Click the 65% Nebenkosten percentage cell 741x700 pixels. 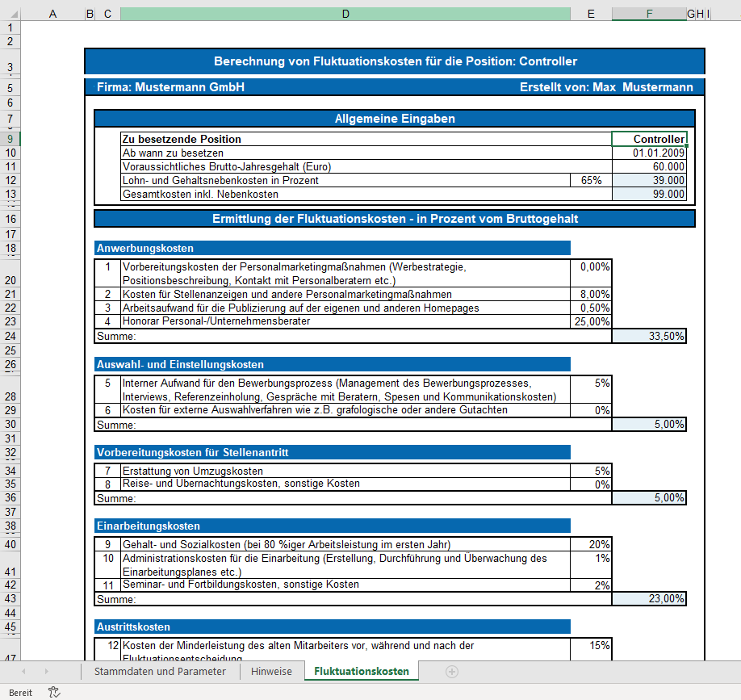click(x=591, y=180)
